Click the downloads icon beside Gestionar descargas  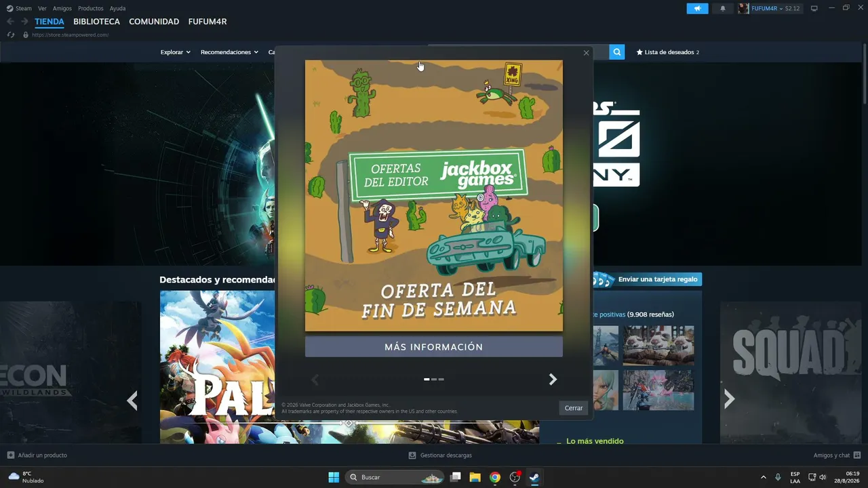coord(412,455)
